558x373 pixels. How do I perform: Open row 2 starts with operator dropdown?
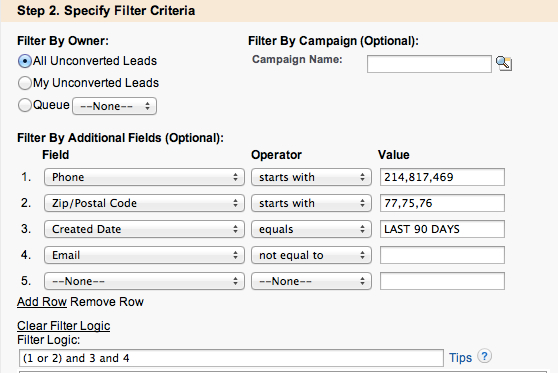[311, 203]
